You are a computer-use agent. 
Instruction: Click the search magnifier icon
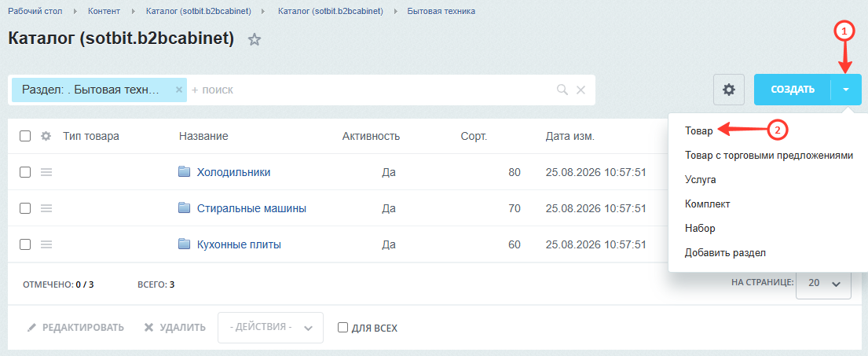point(562,90)
